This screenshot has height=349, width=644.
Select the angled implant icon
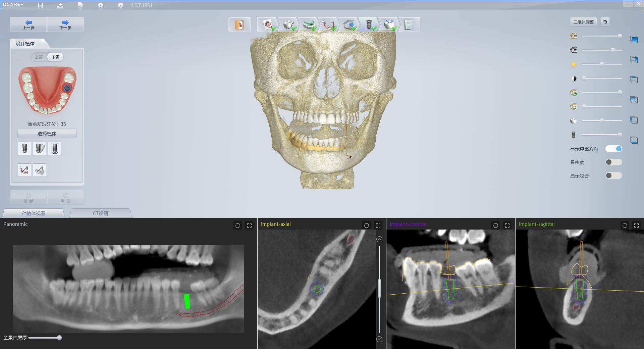click(x=40, y=148)
